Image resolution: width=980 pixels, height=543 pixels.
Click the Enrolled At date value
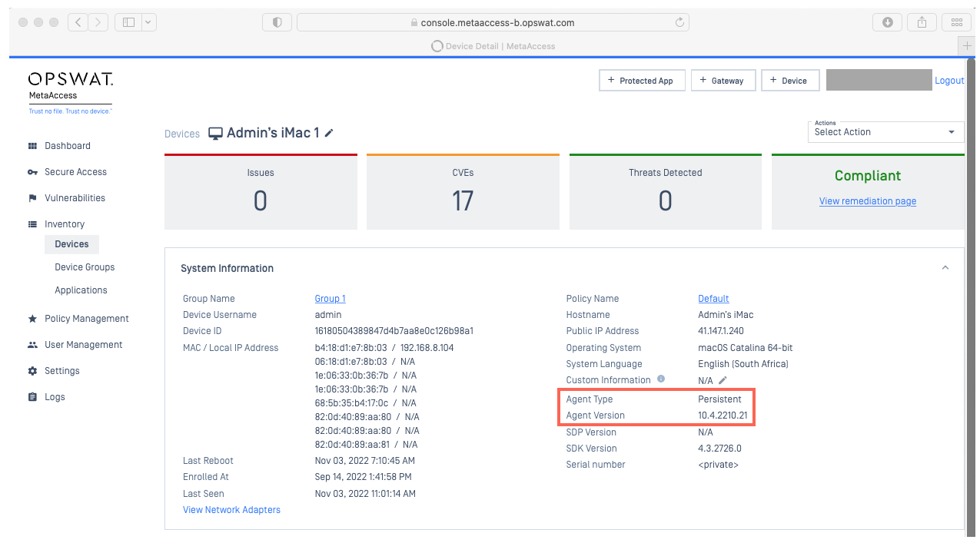pyautogui.click(x=363, y=477)
